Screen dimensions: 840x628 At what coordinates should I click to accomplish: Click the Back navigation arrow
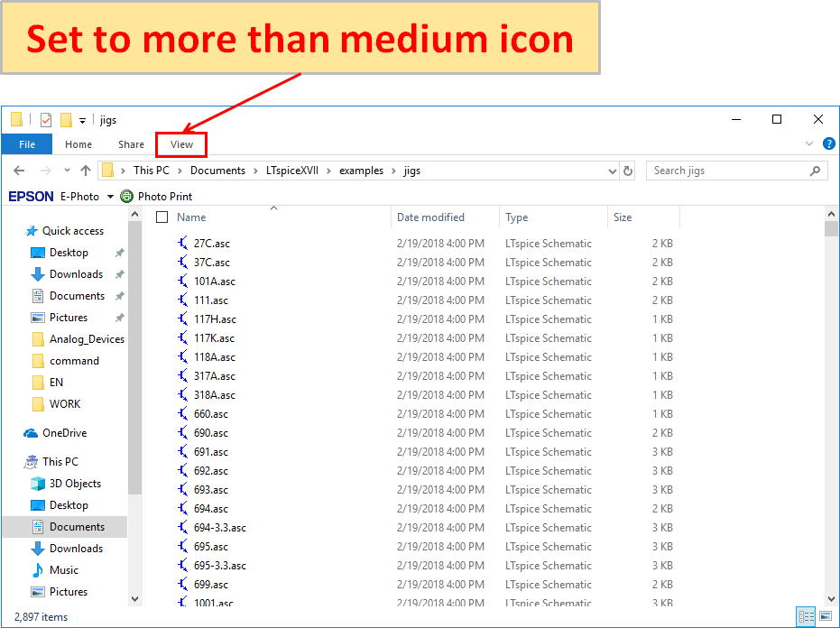click(19, 171)
